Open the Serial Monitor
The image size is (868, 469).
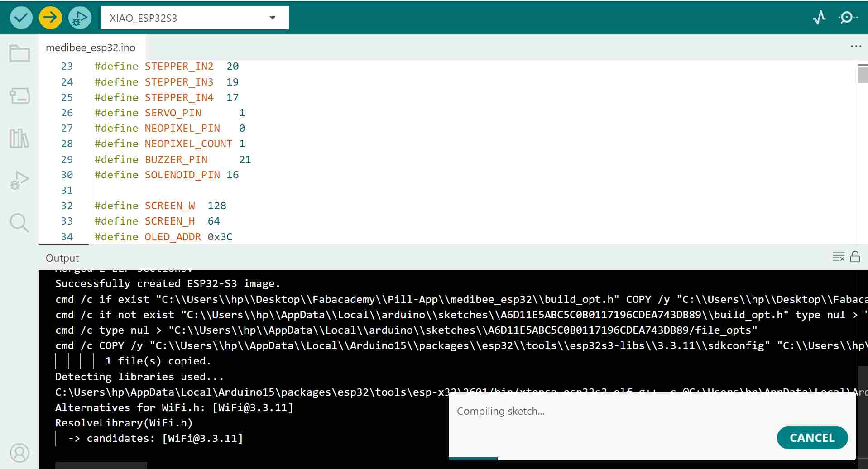pyautogui.click(x=848, y=18)
